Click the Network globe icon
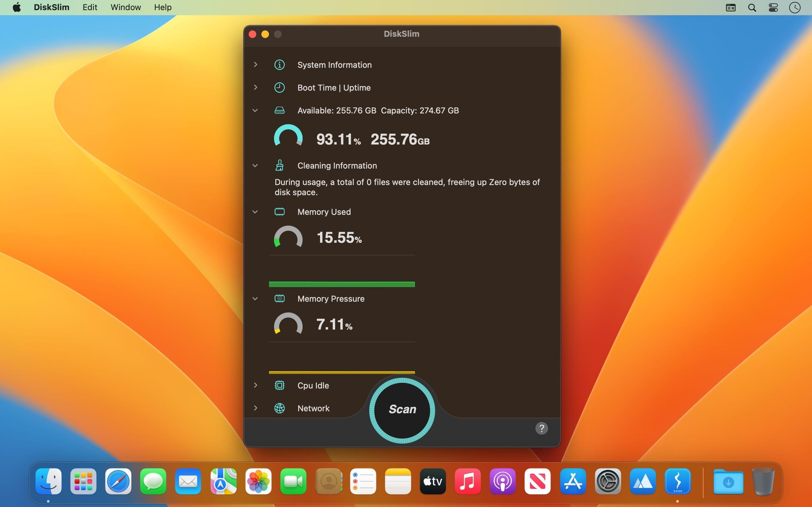Viewport: 812px width, 507px height. pyautogui.click(x=279, y=408)
